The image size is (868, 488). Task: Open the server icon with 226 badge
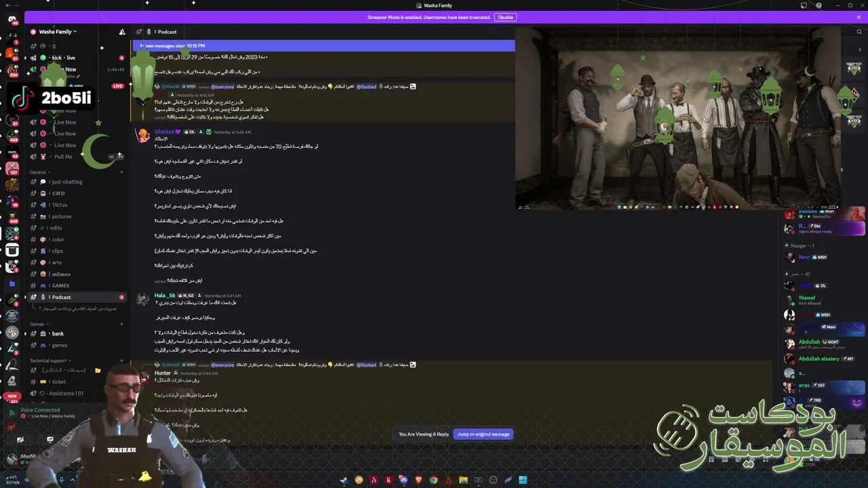coord(12,69)
